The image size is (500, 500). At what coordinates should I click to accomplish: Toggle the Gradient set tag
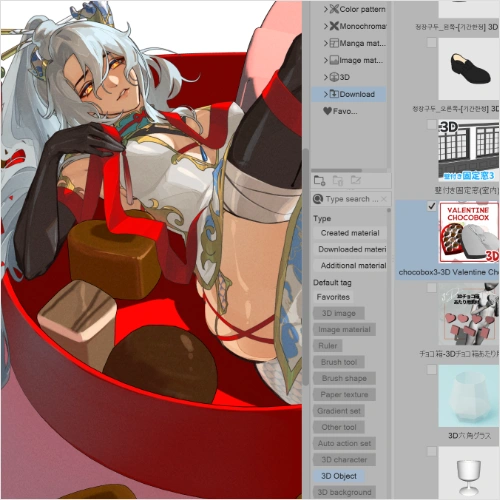tap(339, 411)
